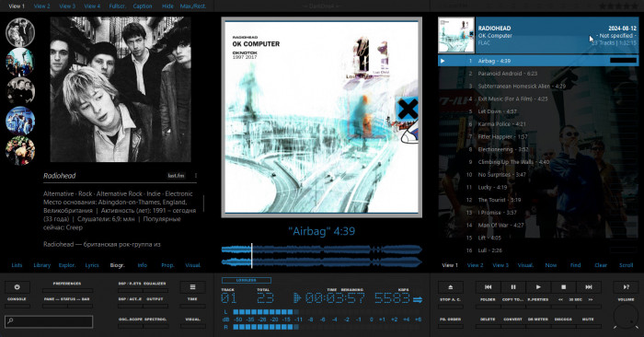Switch to View 2 in top bar
644x337 pixels.
tap(42, 6)
